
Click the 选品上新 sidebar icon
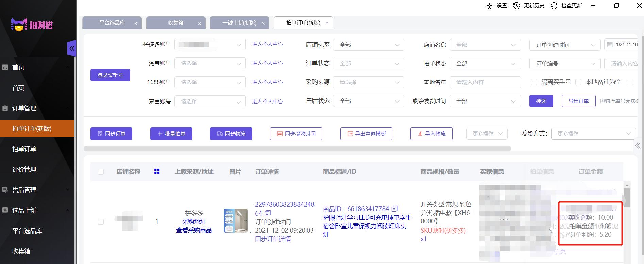coord(5,210)
